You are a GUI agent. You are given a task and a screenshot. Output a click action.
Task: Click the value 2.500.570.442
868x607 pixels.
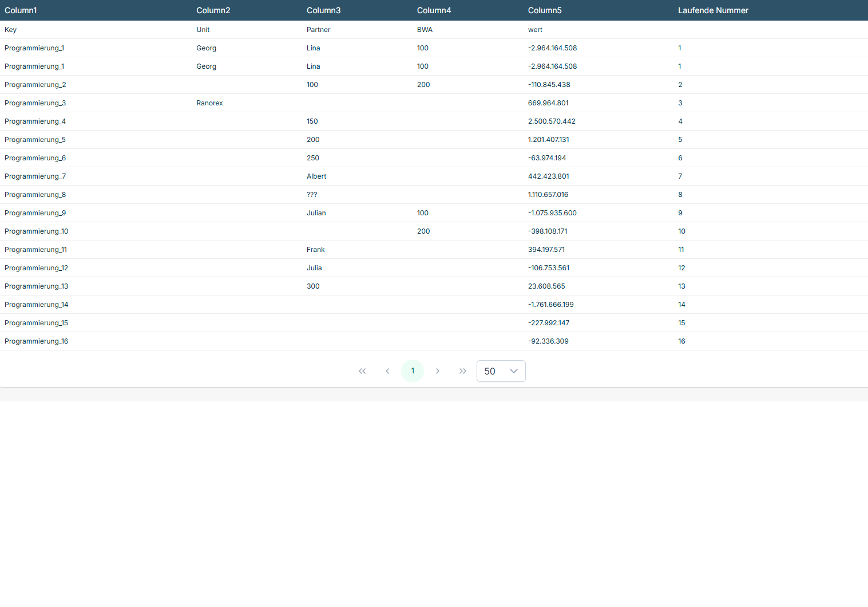click(552, 121)
